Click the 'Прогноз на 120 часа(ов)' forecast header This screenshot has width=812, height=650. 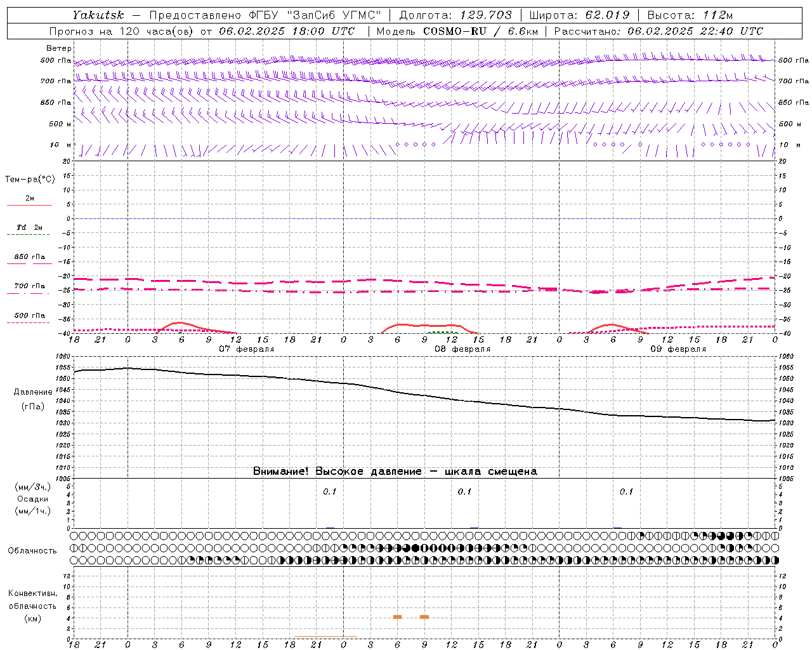pos(121,31)
